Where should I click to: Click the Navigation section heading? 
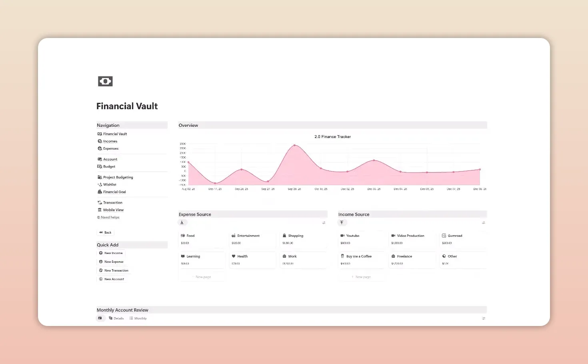pos(108,125)
